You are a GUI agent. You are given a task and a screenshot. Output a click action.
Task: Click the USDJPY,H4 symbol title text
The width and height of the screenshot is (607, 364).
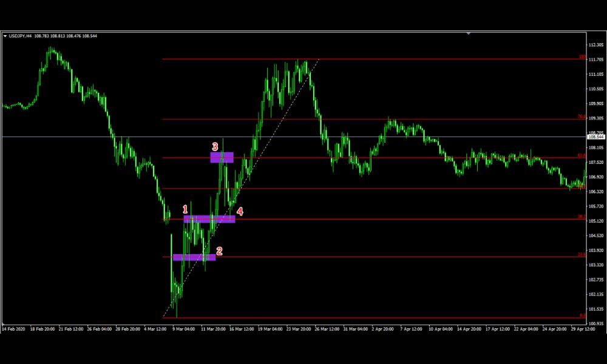[x=21, y=36]
